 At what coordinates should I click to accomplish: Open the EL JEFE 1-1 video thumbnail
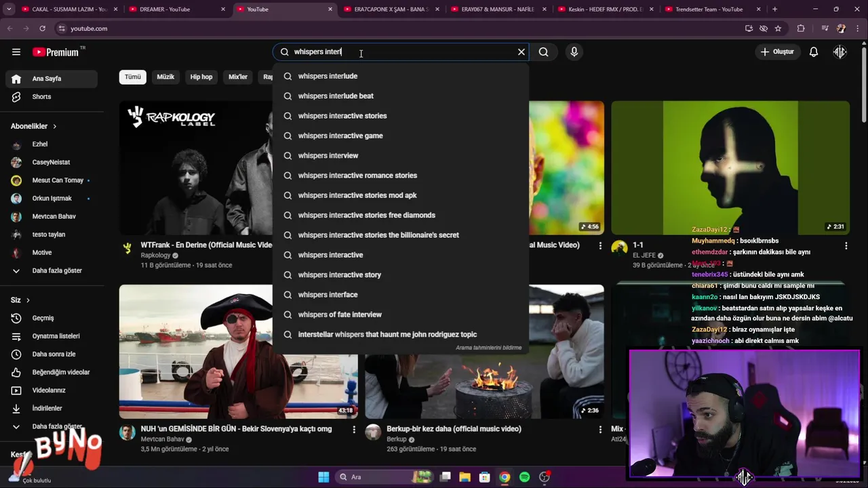point(730,168)
